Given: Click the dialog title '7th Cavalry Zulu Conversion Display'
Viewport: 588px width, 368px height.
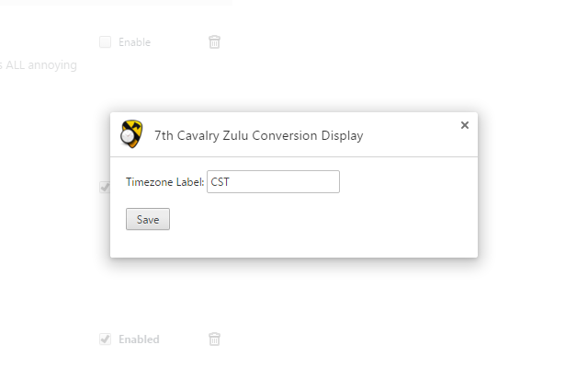Looking at the screenshot, I should pos(258,135).
